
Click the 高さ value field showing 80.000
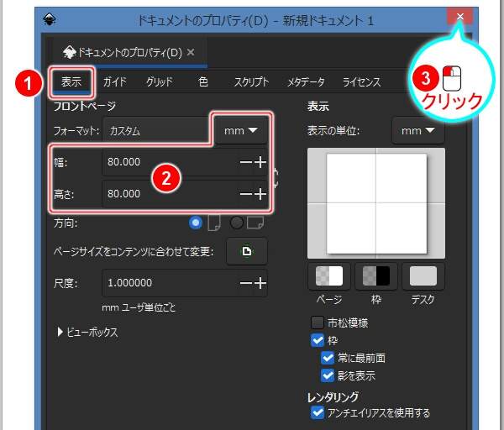point(171,194)
